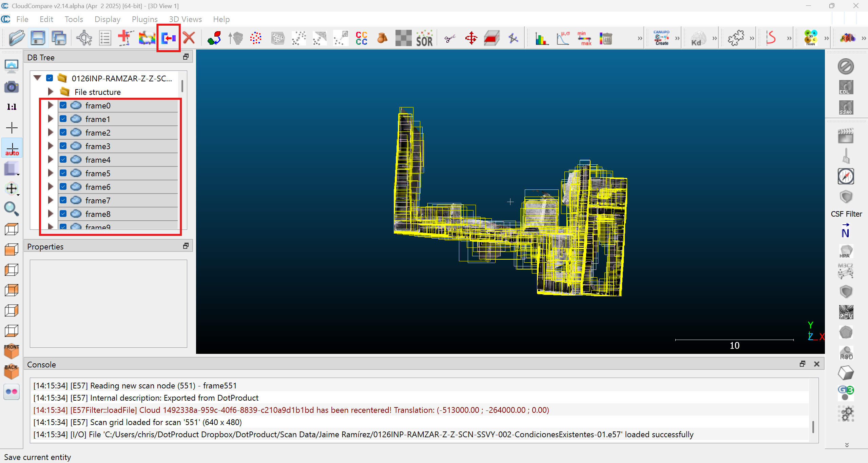Viewport: 868px width, 463px height.
Task: Click the magnifier zoom icon in sidebar
Action: pyautogui.click(x=12, y=209)
